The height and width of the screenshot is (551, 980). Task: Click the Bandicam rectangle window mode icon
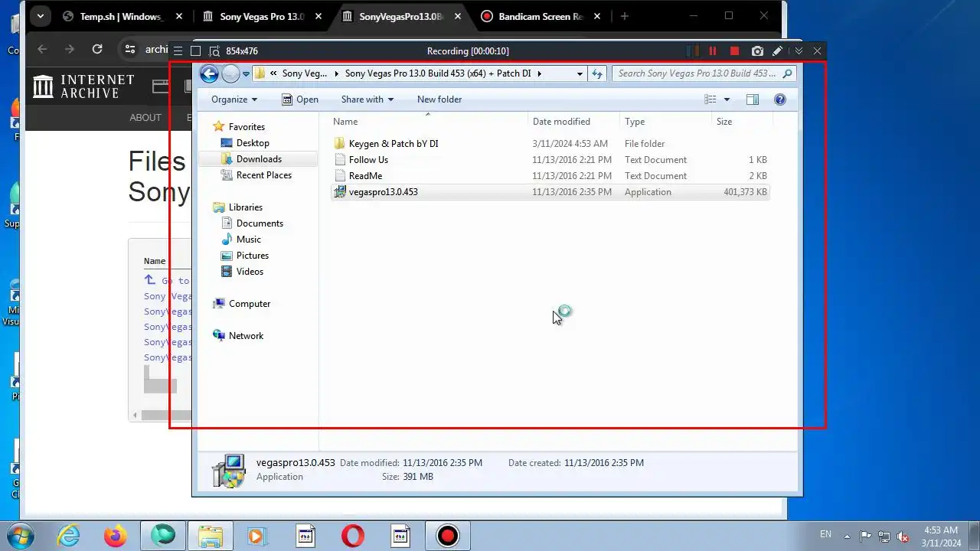[195, 51]
